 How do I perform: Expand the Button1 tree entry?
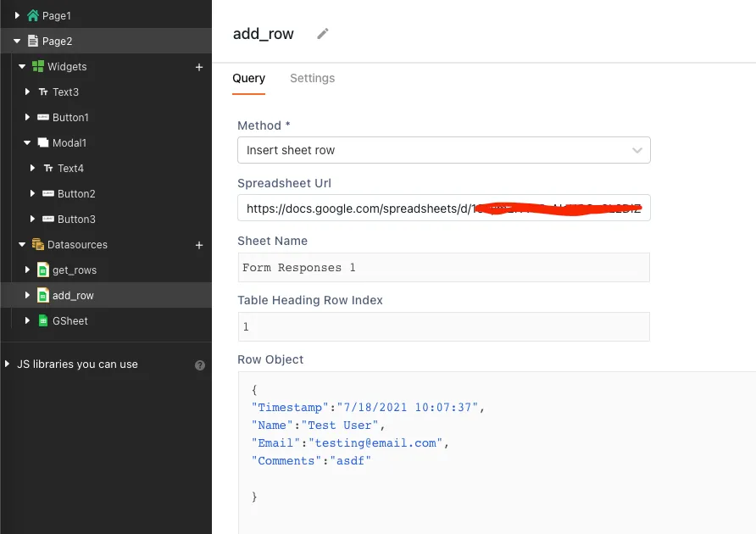28,117
